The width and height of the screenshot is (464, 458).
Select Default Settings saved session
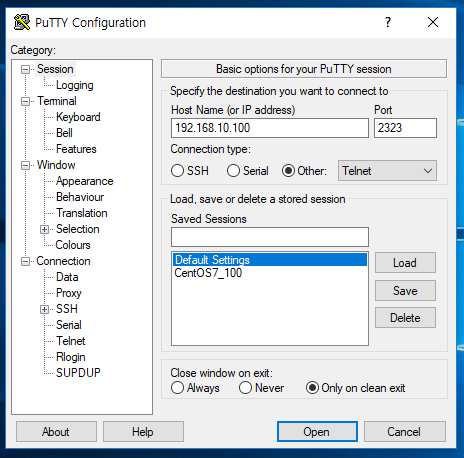point(270,260)
